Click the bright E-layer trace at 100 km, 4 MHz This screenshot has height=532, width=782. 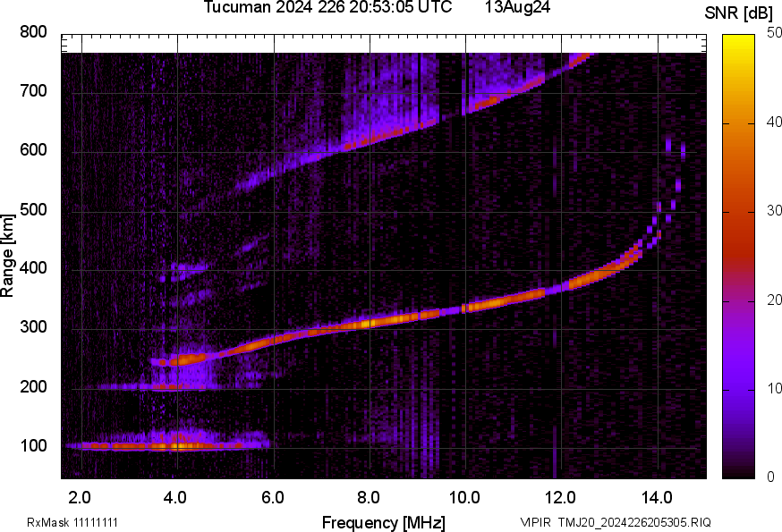(x=178, y=445)
